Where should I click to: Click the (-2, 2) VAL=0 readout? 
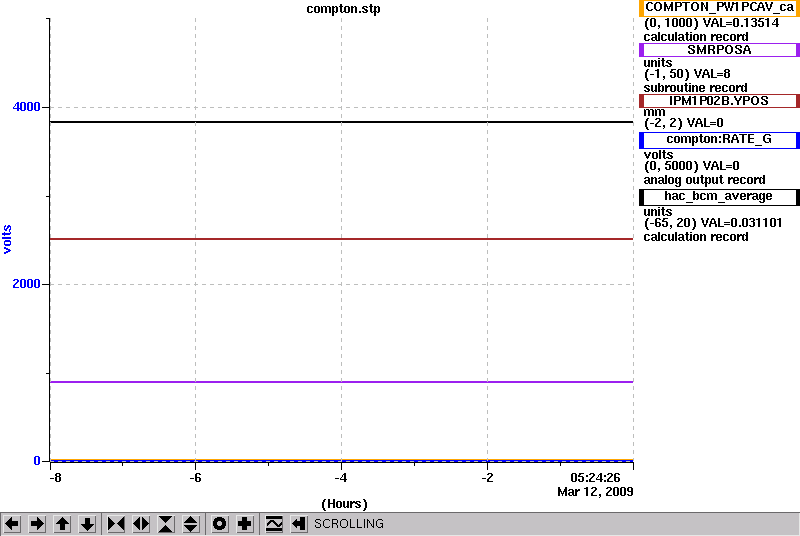[684, 123]
